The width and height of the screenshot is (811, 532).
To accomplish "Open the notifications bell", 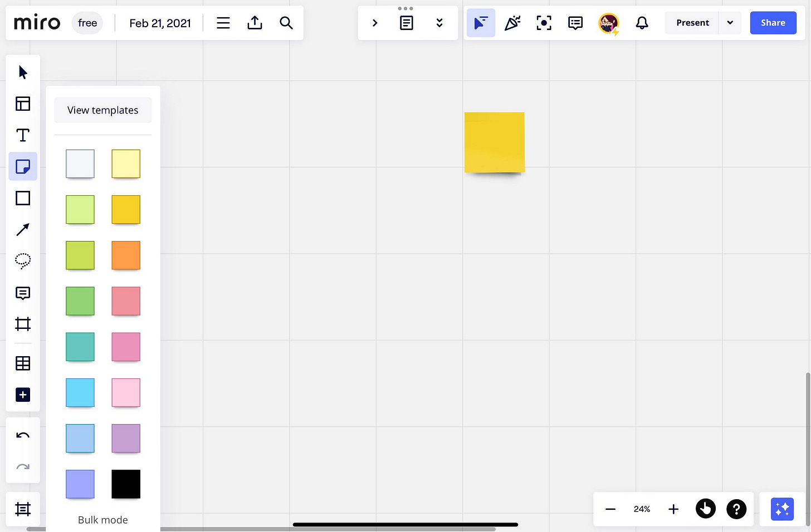I will tap(642, 23).
